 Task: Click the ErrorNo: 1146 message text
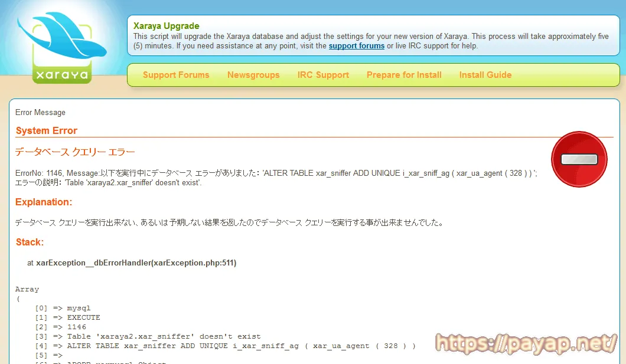276,173
